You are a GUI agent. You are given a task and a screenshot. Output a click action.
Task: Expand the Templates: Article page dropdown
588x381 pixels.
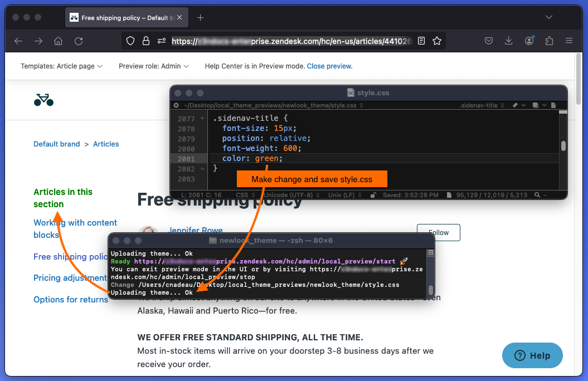click(x=61, y=66)
